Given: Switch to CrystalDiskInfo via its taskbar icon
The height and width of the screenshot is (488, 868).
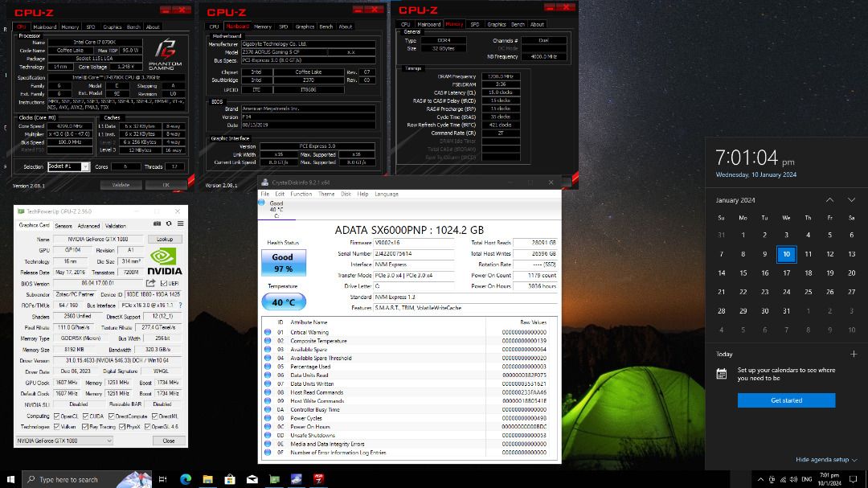Looking at the screenshot, I should (x=297, y=479).
